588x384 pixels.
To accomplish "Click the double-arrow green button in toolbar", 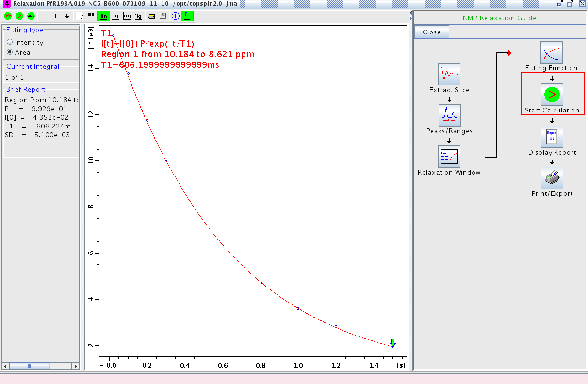I will click(8, 16).
